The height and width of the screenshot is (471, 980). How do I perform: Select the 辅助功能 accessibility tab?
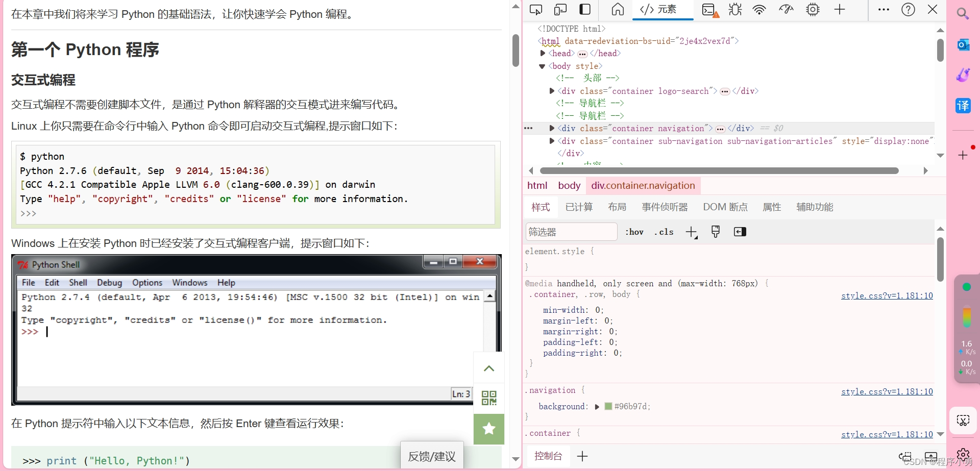(815, 207)
